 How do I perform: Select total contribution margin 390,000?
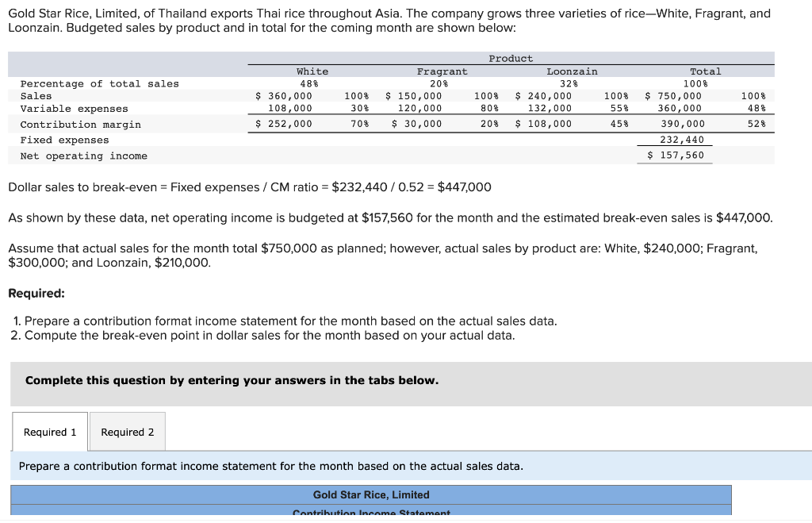[x=683, y=124]
